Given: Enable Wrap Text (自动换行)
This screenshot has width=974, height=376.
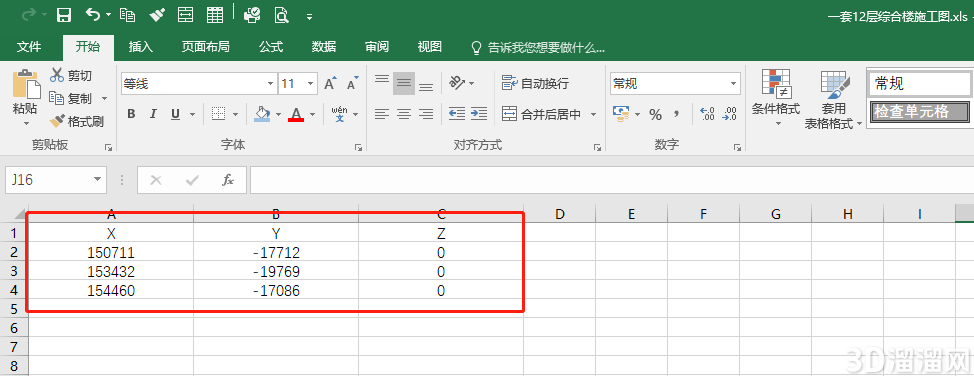Looking at the screenshot, I should pos(535,83).
